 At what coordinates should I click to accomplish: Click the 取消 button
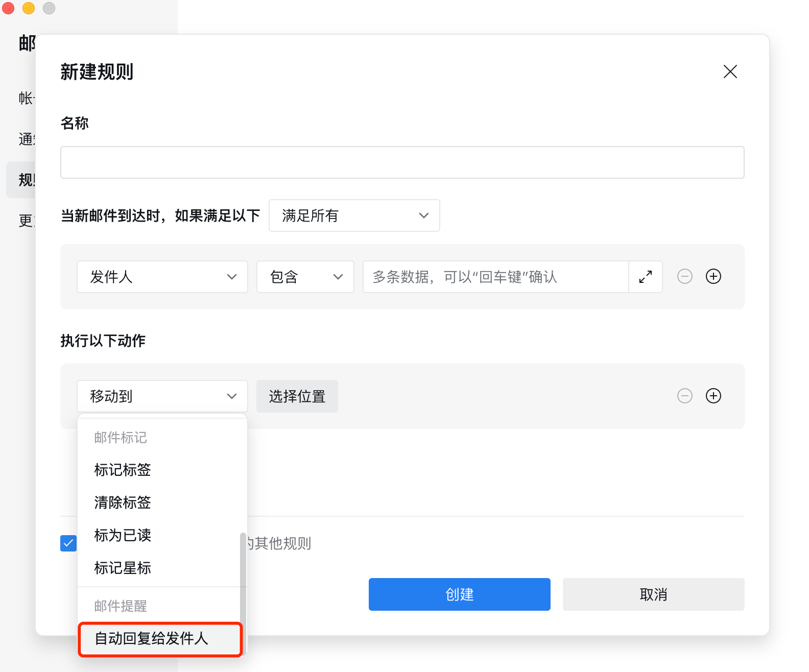coord(653,594)
